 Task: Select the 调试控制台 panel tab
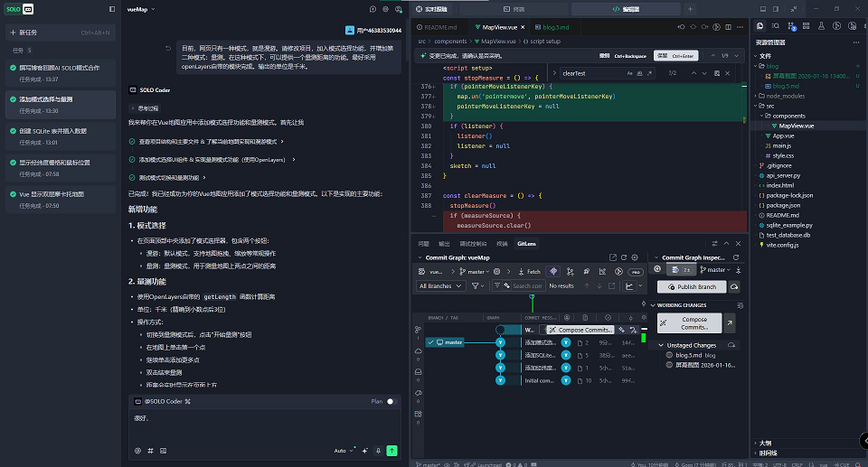pos(473,244)
